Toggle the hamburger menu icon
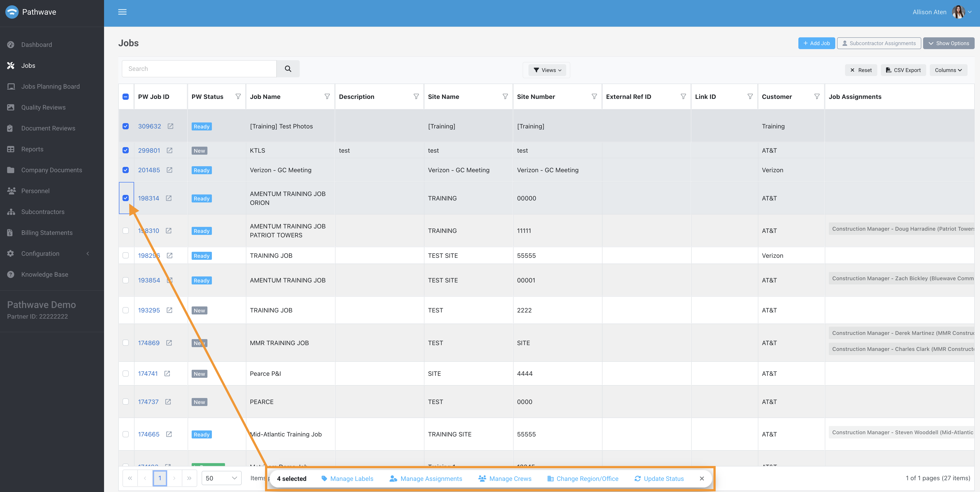 tap(122, 12)
